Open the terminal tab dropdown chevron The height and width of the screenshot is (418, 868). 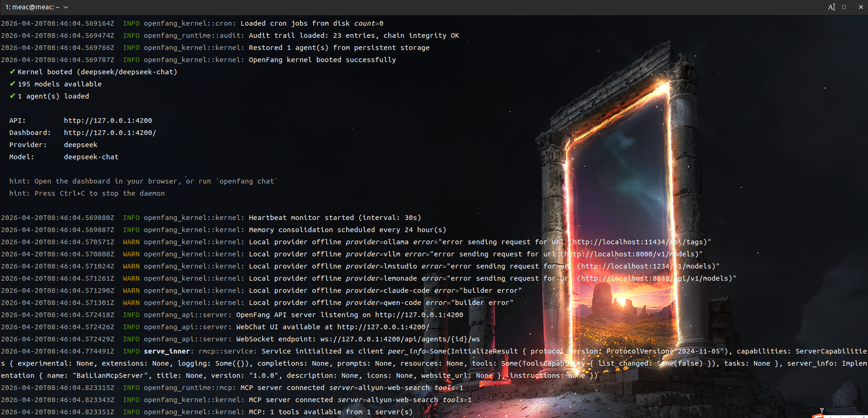(x=66, y=7)
